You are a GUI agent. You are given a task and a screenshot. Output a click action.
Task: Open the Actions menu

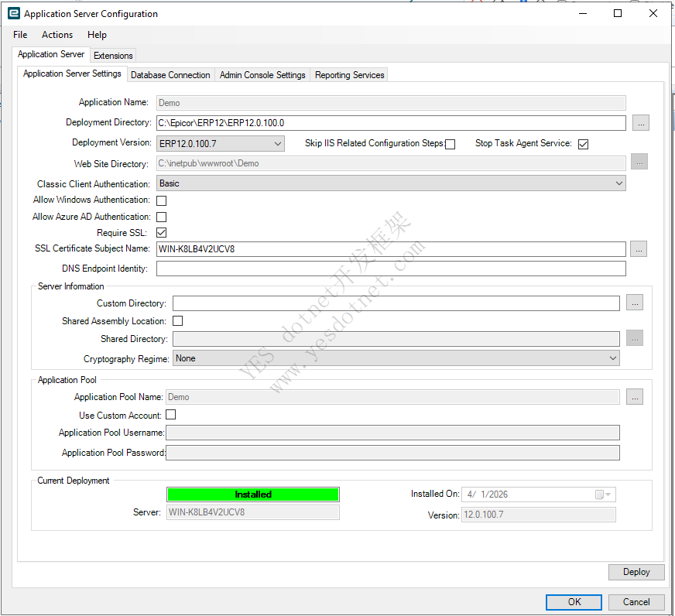[x=57, y=35]
